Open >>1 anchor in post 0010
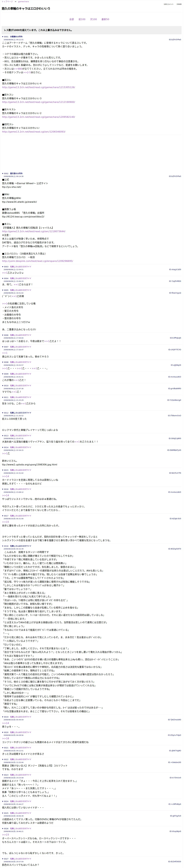 (14, 392)
